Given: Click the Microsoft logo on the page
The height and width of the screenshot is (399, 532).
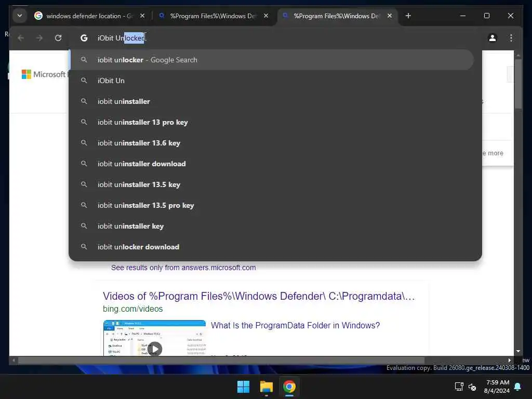Looking at the screenshot, I should [44, 74].
